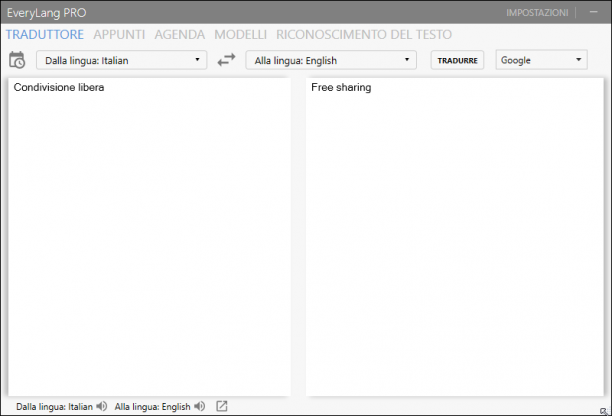Open the 'Dalla lingua: Italian' dropdown
The image size is (612, 416).
(122, 60)
